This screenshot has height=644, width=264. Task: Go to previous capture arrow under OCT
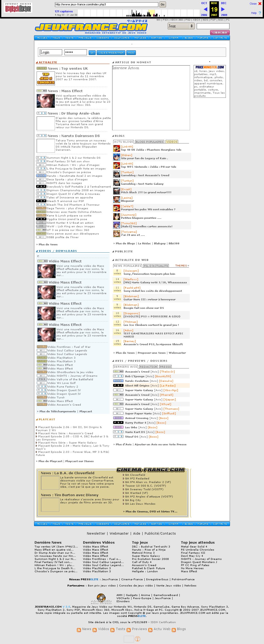tap(205, 9)
